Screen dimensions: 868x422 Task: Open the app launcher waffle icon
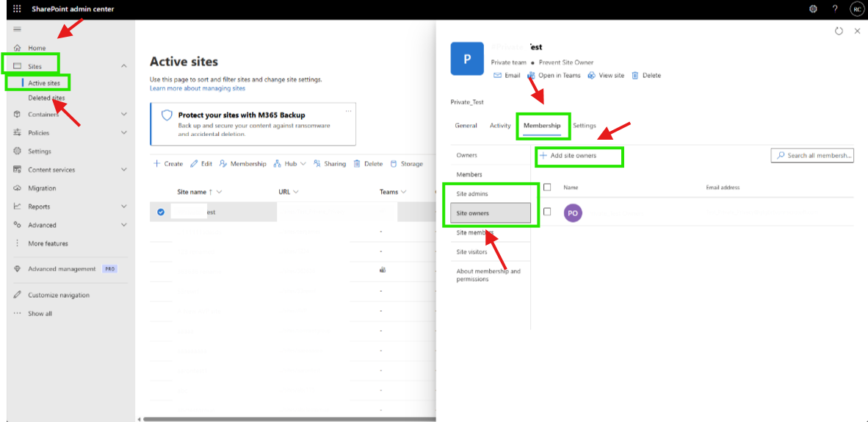tap(17, 9)
